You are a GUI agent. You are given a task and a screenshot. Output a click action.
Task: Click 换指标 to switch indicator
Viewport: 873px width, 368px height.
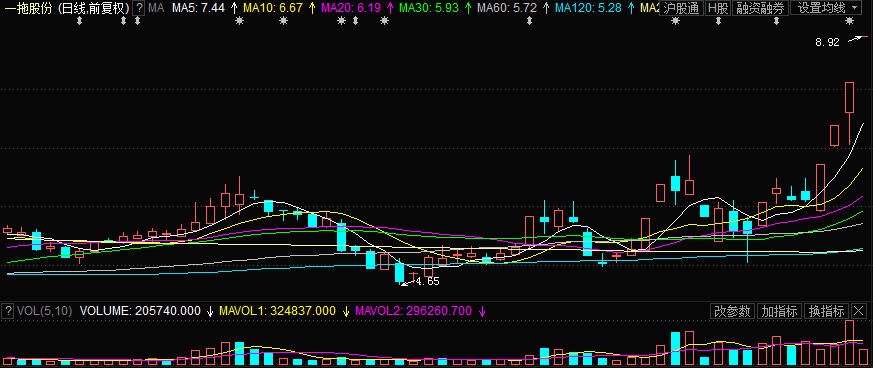826,311
